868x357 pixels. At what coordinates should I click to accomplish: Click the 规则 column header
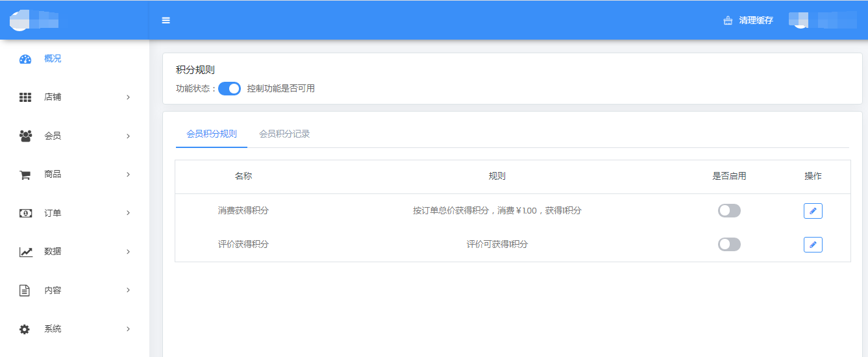[x=497, y=177]
